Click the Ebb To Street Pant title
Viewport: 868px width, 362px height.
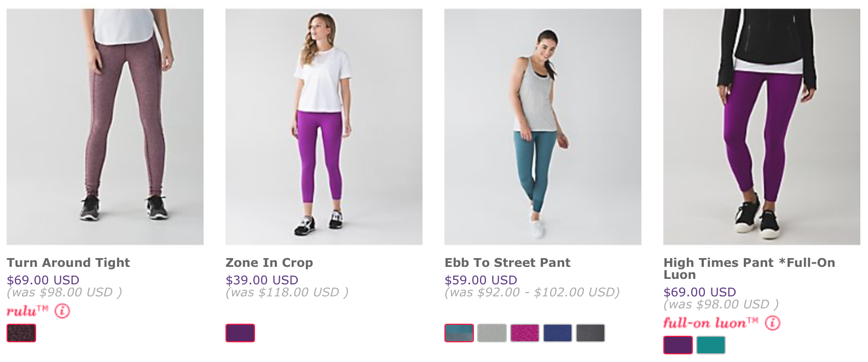(507, 262)
